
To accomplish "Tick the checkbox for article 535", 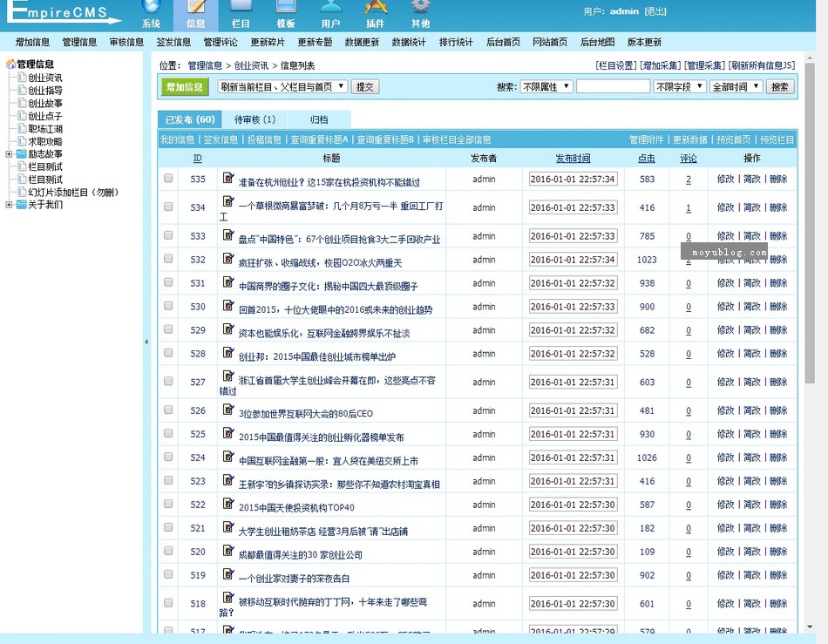I will [168, 178].
